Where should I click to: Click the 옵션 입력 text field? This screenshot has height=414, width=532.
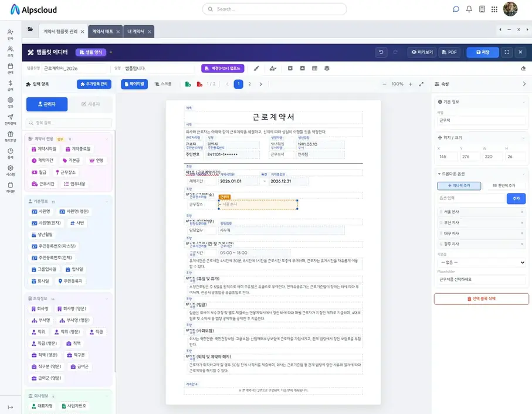pos(471,198)
